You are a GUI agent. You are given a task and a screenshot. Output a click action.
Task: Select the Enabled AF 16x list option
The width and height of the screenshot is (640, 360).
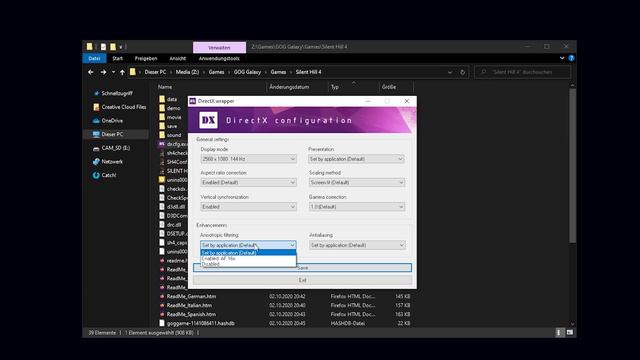point(248,258)
